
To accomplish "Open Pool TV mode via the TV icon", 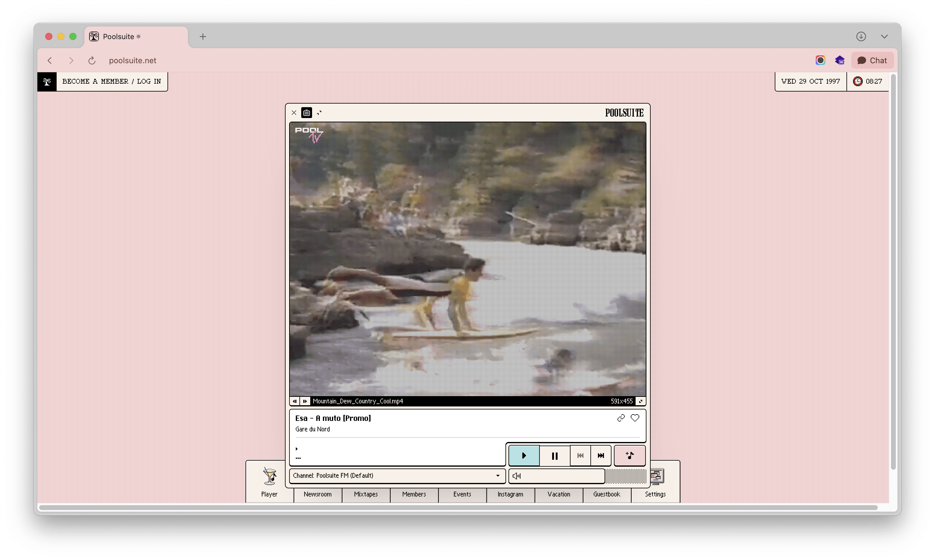I will (x=307, y=113).
